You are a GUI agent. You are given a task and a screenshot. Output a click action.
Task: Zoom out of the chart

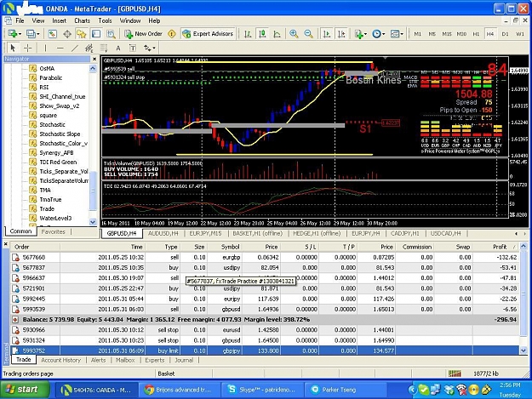[x=308, y=33]
